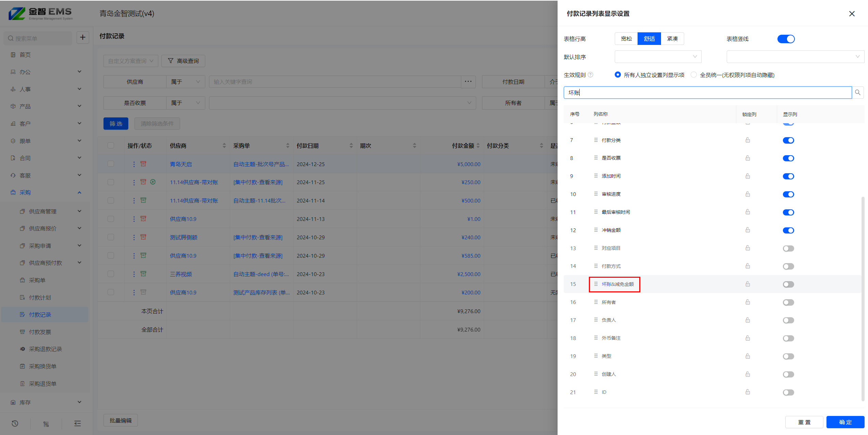Click three-dot menu for 青岛天启 row

pyautogui.click(x=134, y=164)
